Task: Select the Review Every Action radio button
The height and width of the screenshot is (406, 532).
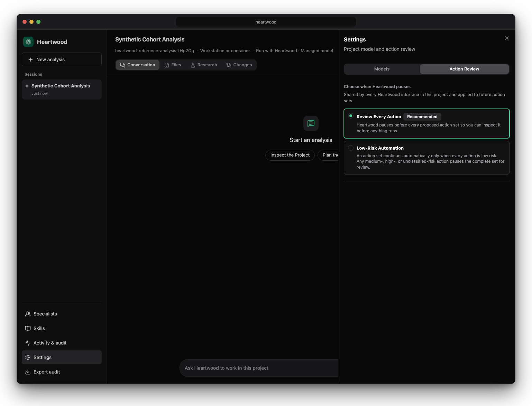Action: [351, 116]
